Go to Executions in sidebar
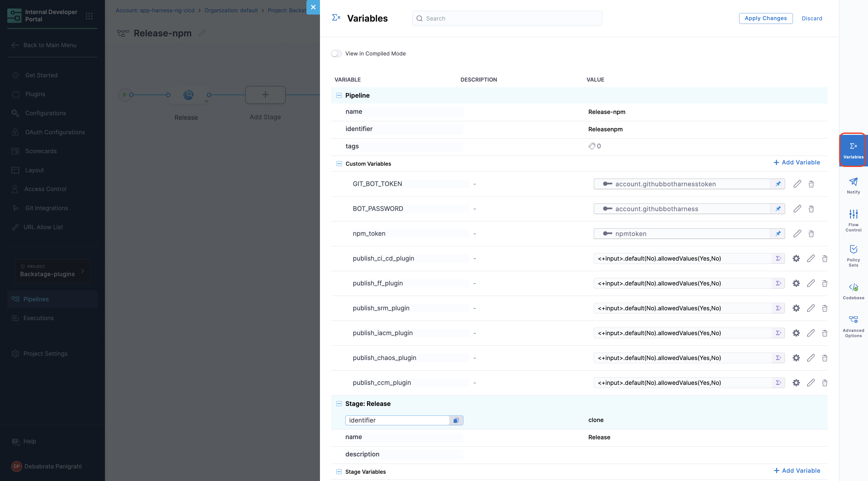This screenshot has height=481, width=868. 38,318
